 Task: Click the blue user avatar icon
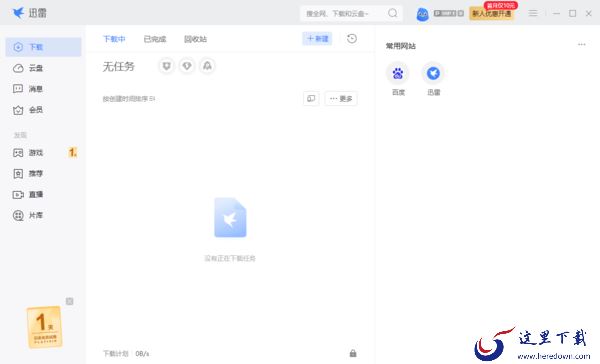422,14
